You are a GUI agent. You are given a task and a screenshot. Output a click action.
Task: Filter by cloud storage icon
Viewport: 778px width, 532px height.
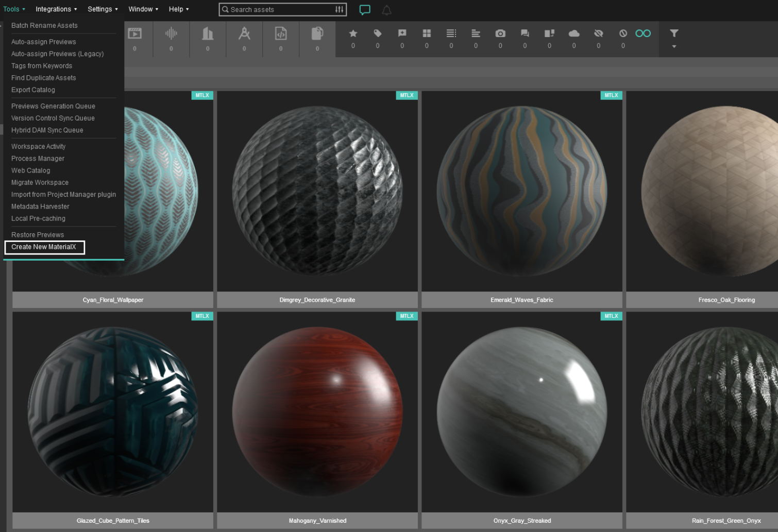574,33
